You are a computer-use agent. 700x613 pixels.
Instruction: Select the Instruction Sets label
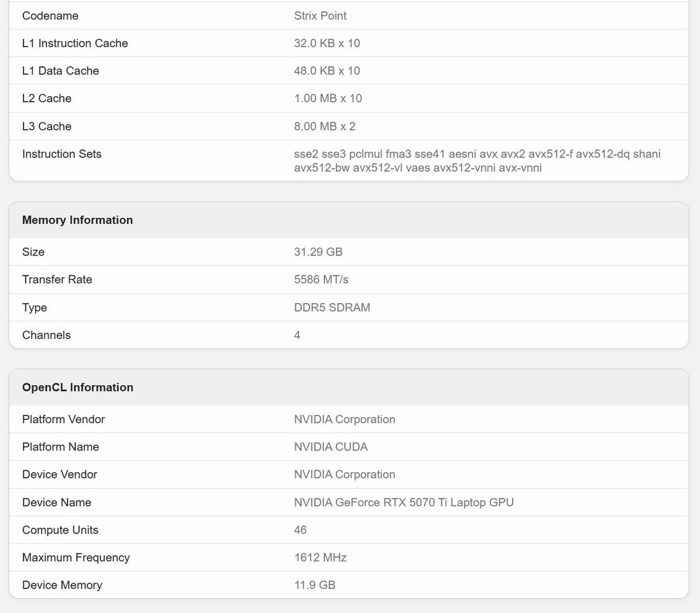[x=61, y=154]
